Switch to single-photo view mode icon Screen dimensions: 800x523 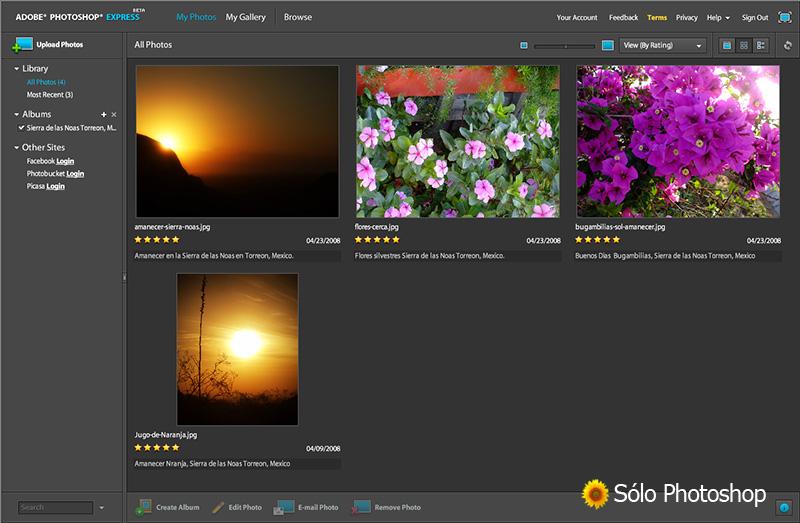pos(727,45)
